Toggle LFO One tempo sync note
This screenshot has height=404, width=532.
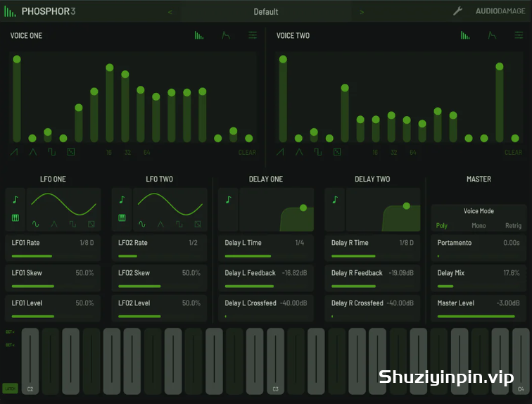15,200
